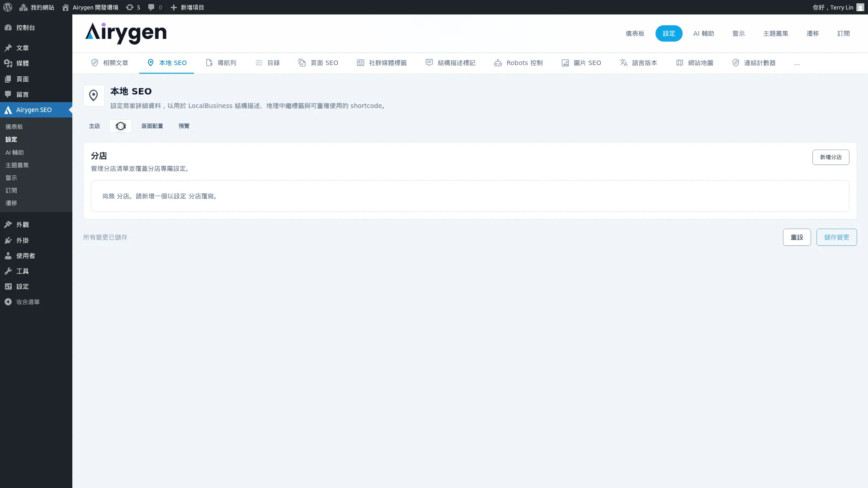Open 警示 in the top navigation
868x488 pixels.
tap(738, 33)
